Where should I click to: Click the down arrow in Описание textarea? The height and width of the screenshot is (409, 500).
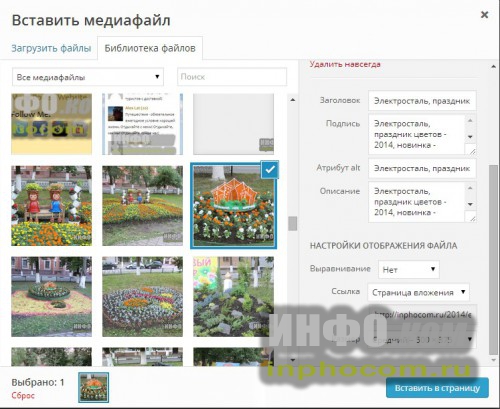pos(470,204)
